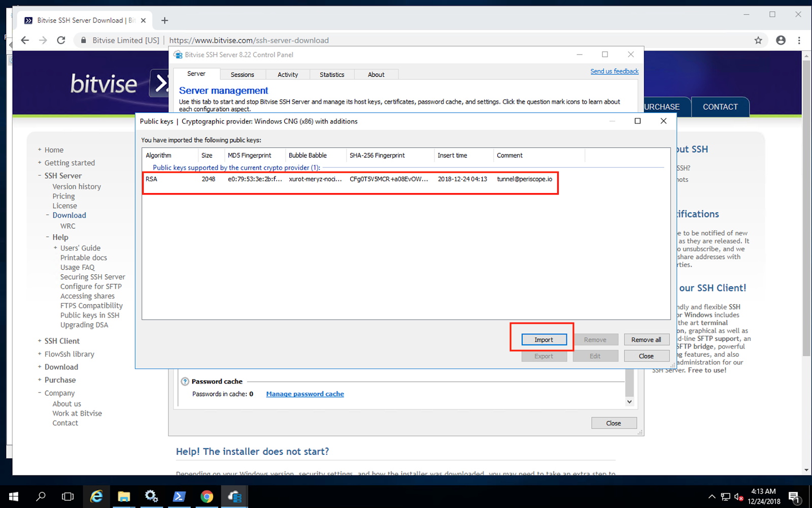Open Securing SSH Server help link
The width and height of the screenshot is (812, 508).
(93, 277)
